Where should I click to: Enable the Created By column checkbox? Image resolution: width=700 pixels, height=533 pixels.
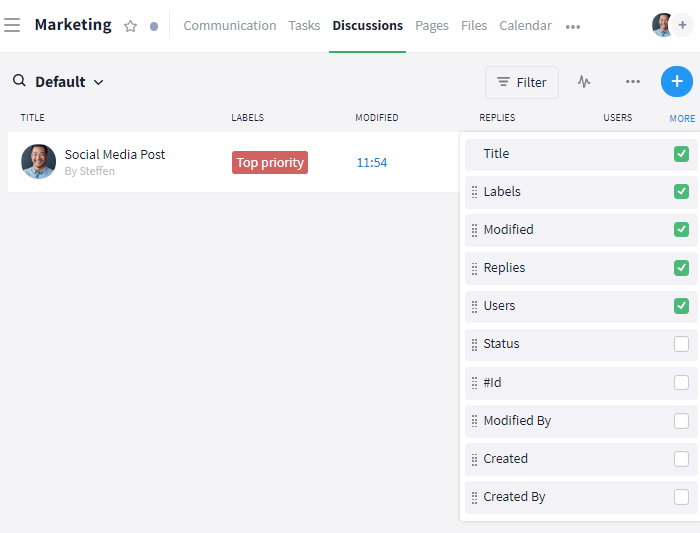[681, 497]
